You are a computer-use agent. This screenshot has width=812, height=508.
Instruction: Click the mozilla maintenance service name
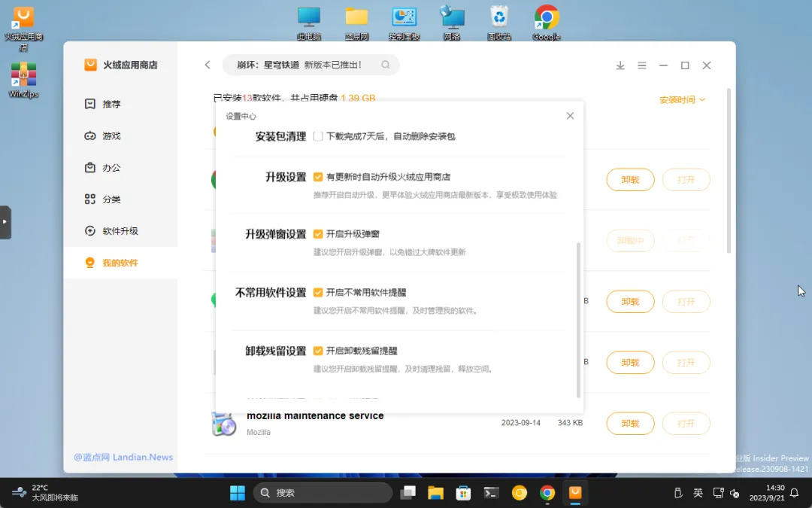[x=315, y=415]
